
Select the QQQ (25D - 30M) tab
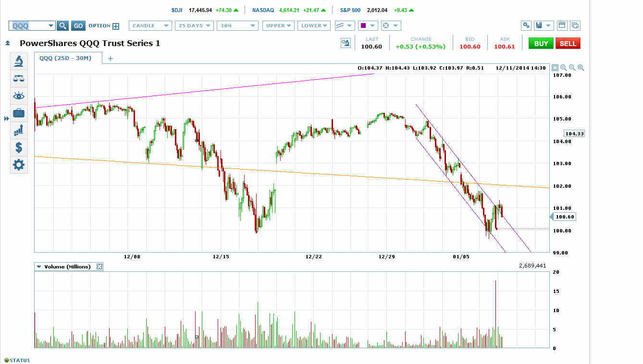(68, 58)
